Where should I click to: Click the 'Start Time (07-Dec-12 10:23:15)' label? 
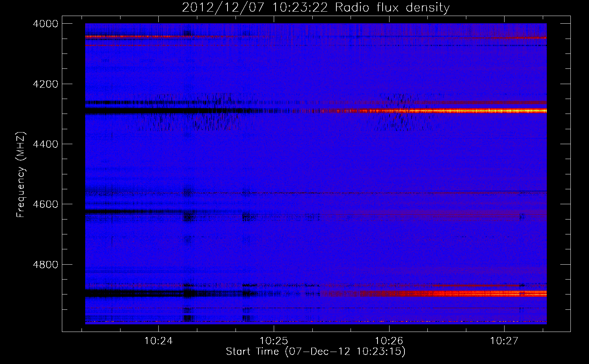(x=316, y=352)
